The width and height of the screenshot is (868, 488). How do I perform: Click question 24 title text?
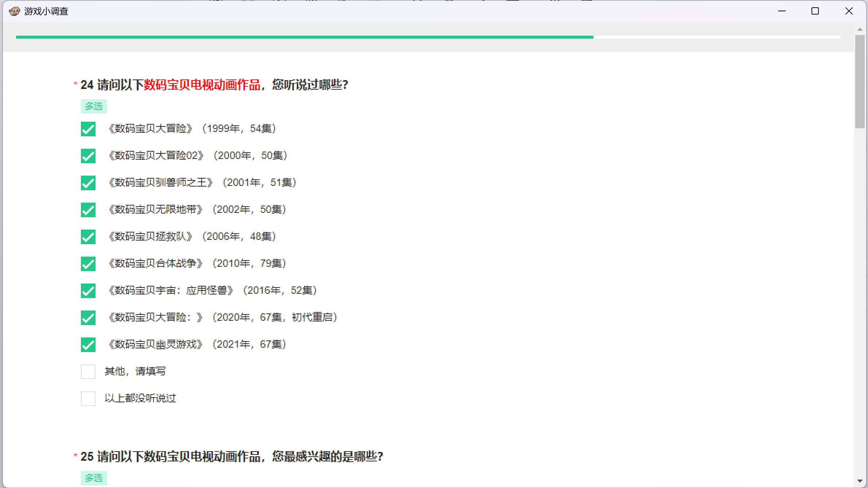pos(214,85)
